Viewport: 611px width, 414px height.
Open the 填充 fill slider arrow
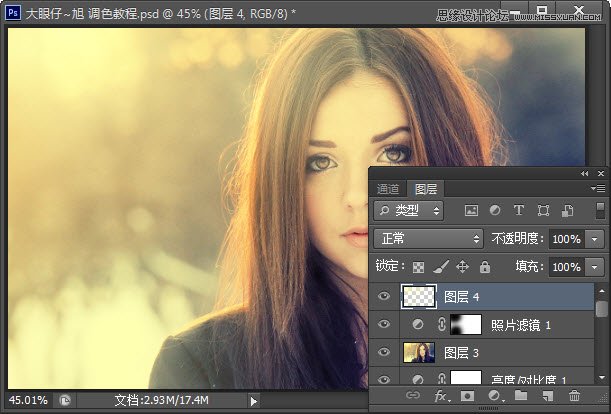click(x=595, y=267)
